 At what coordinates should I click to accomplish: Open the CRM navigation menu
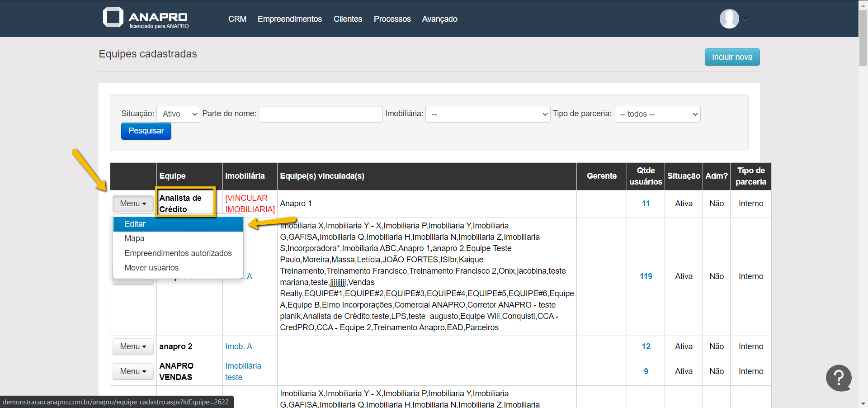click(237, 19)
